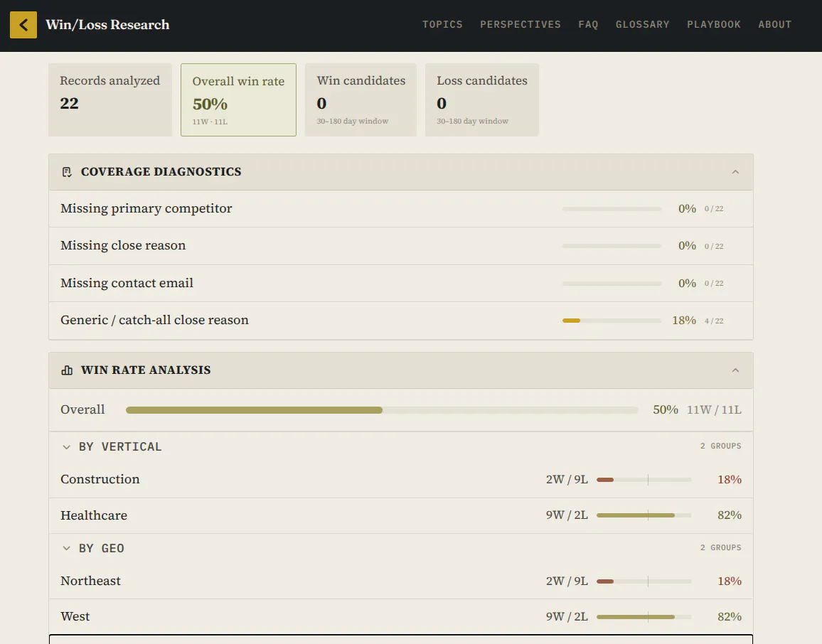Click the Northeast geo row label
The image size is (822, 644).
point(91,581)
